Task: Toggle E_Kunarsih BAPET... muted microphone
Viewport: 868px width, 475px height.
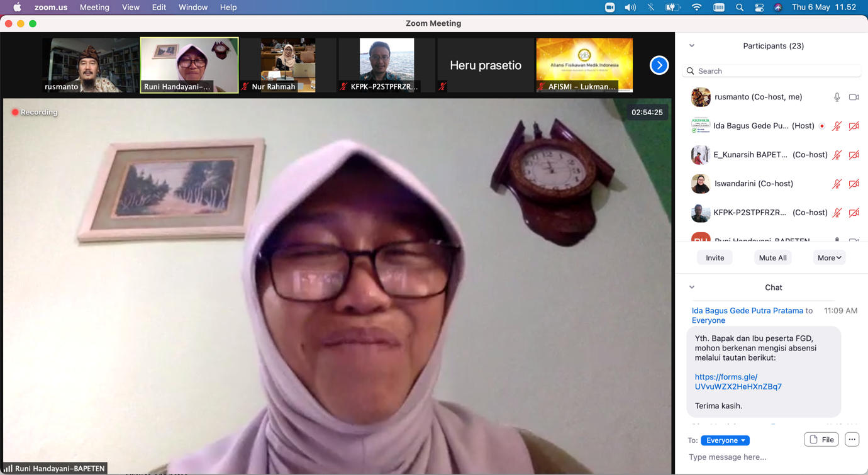Action: click(x=837, y=155)
